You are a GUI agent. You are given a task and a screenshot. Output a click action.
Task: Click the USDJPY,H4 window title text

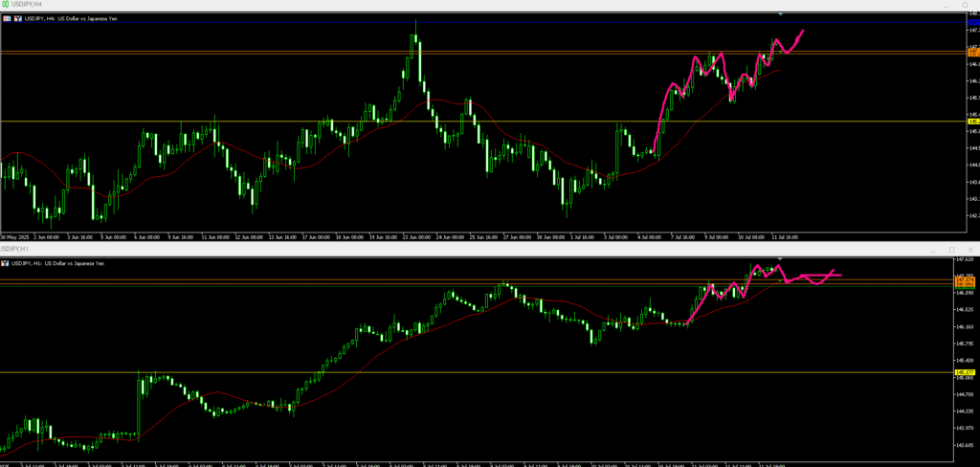click(26, 4)
